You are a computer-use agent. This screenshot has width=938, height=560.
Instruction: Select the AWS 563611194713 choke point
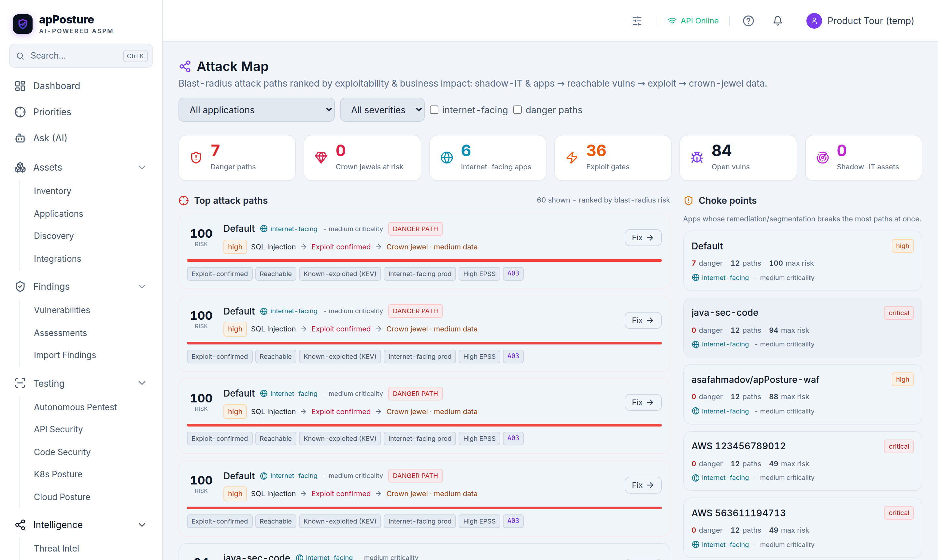tap(803, 528)
